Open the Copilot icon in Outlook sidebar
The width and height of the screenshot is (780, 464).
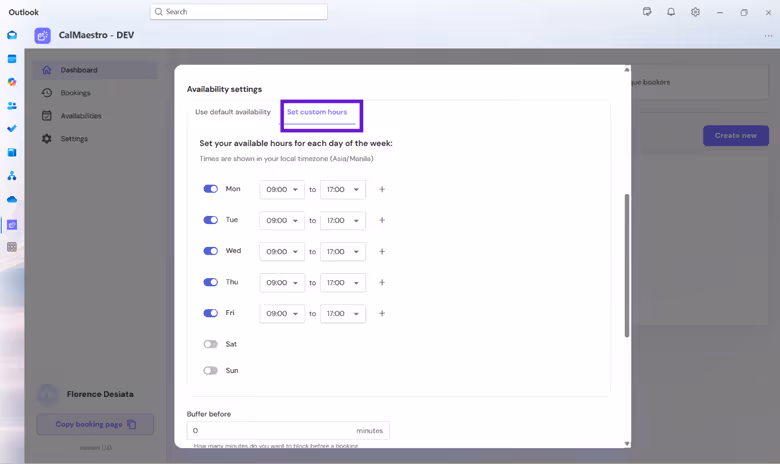[12, 82]
